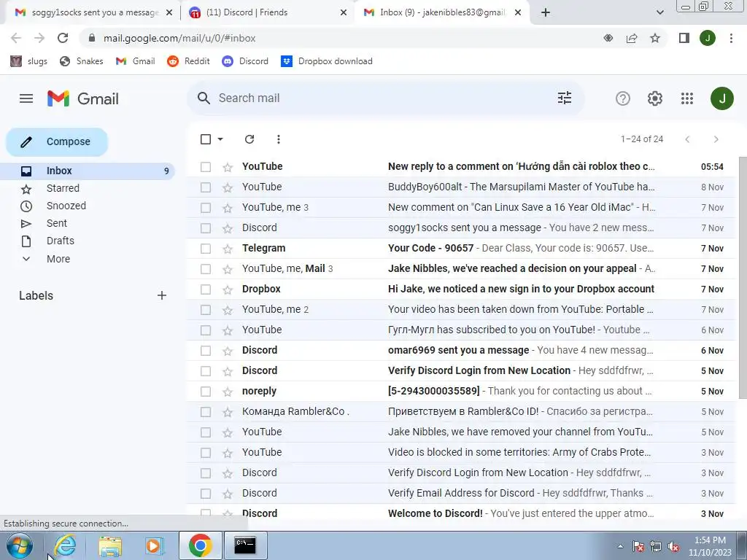Open Chrome three-dot menu

pos(731,38)
